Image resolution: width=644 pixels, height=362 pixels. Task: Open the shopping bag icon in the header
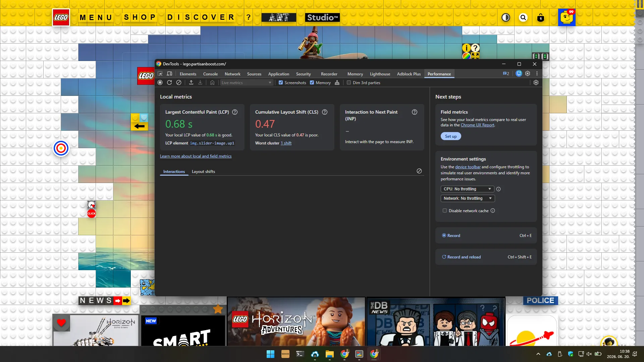(x=541, y=17)
